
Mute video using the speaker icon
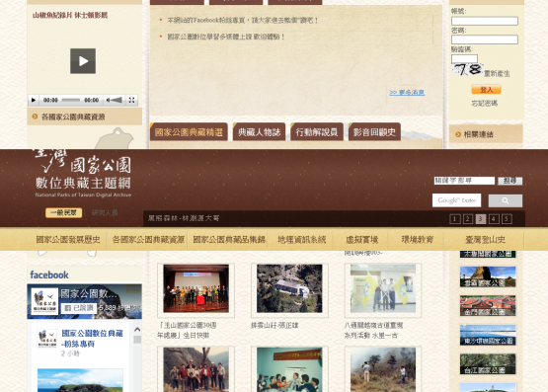click(108, 100)
